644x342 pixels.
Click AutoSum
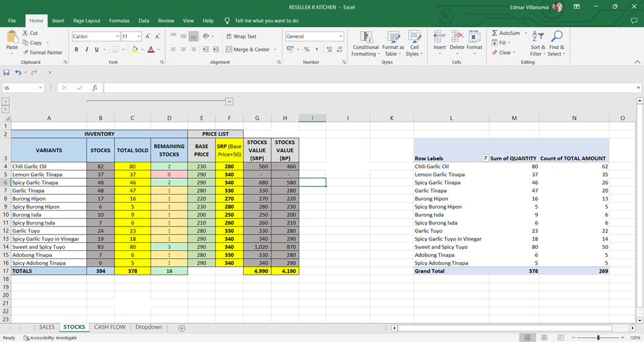tap(506, 33)
